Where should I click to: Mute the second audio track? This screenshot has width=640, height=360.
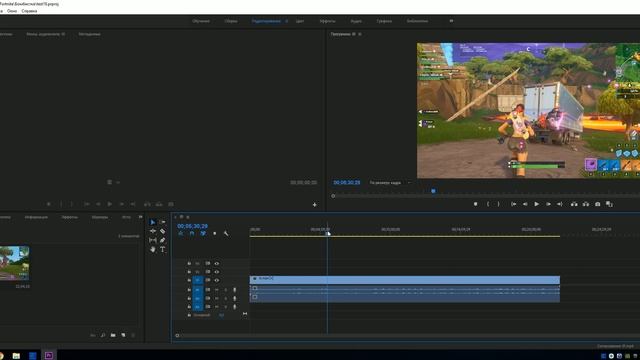217,298
